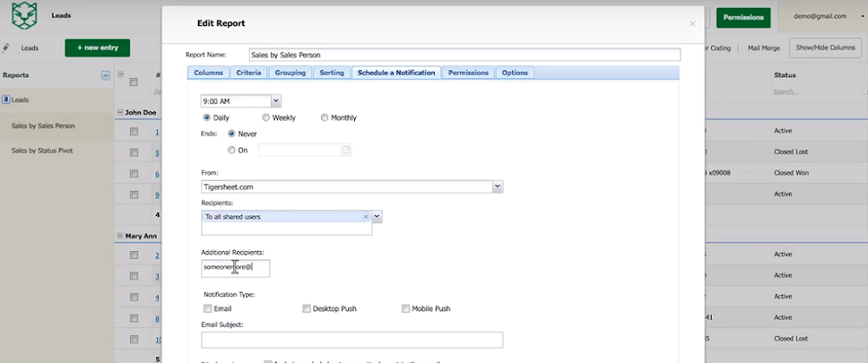The width and height of the screenshot is (868, 363).
Task: Click the 'Closed Lost' status in row 5
Action: point(791,152)
